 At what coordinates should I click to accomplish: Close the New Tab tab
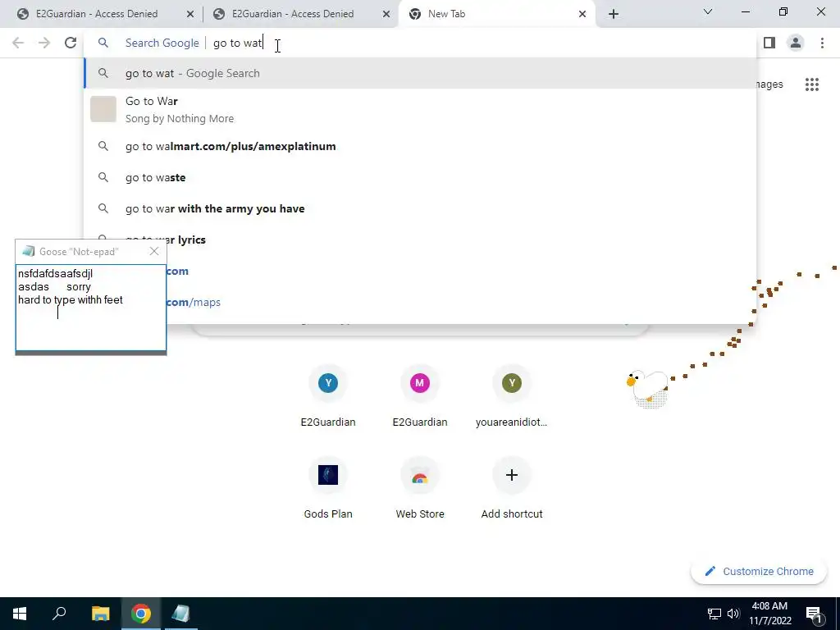pyautogui.click(x=582, y=14)
